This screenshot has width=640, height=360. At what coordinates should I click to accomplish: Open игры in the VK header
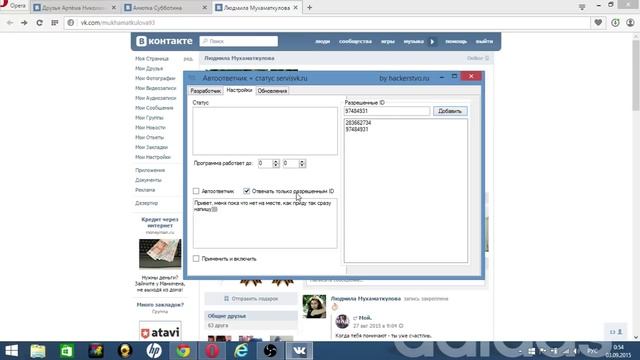[x=388, y=42]
